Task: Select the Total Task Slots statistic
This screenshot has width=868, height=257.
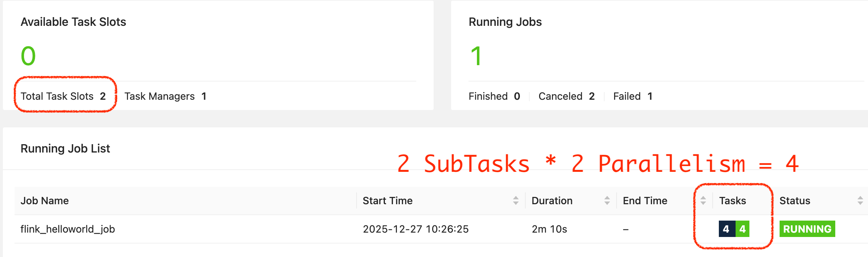Action: 63,96
